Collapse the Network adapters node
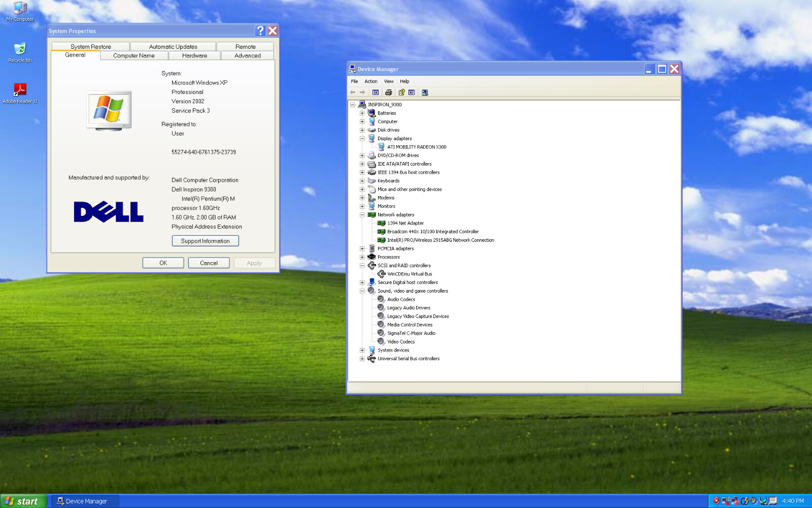Screen dimensions: 812x508 362,215
